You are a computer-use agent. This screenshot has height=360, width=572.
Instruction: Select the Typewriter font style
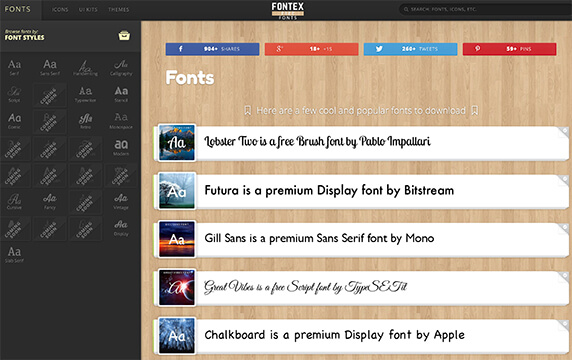coord(85,94)
